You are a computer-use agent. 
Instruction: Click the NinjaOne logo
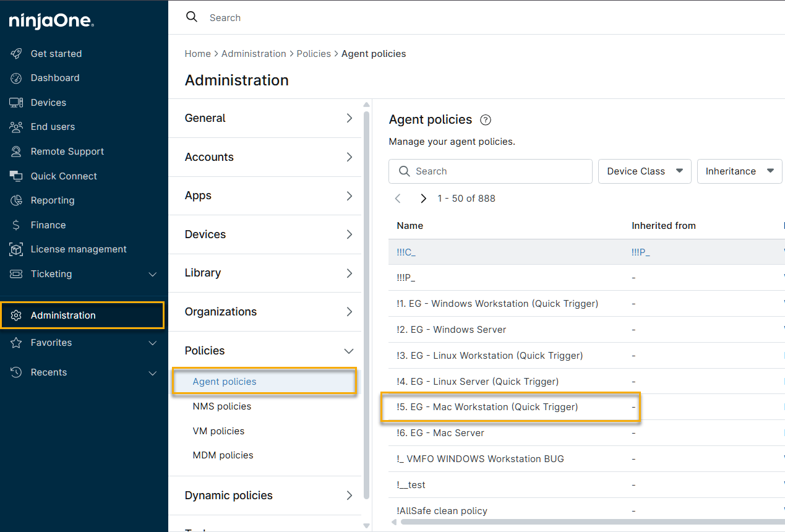pos(51,22)
